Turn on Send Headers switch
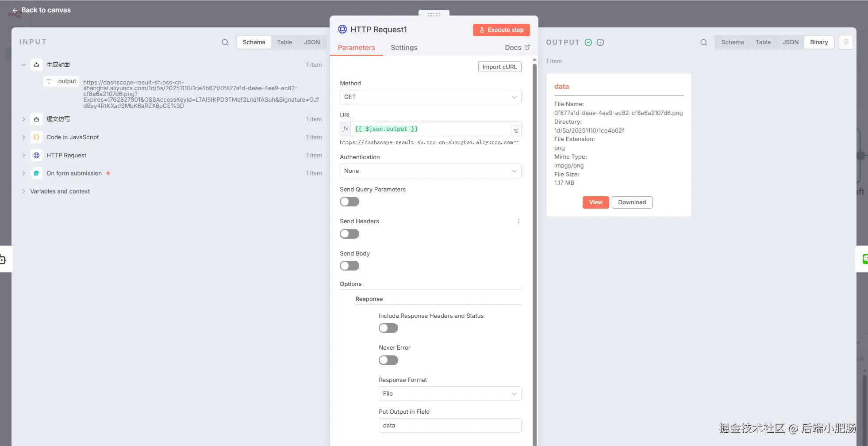Viewport: 868px width, 446px height. coord(350,234)
